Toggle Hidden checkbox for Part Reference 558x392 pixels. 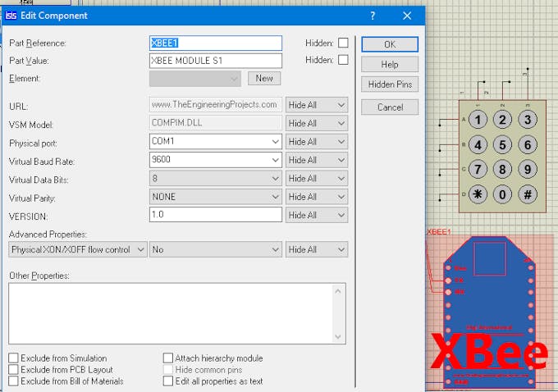click(343, 43)
